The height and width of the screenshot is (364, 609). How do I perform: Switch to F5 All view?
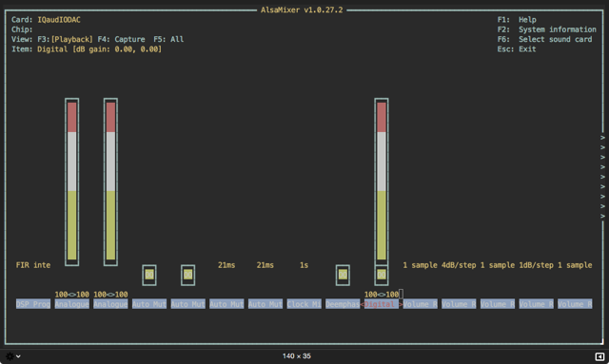point(168,39)
